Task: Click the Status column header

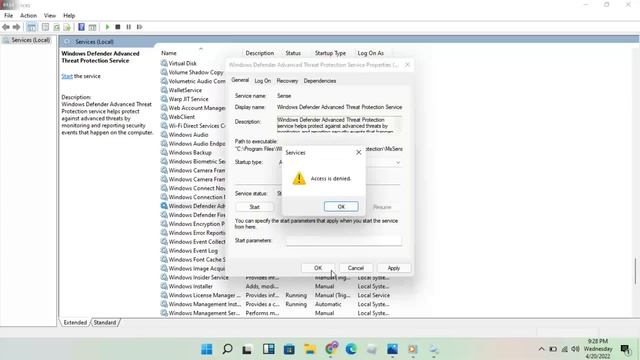Action: tap(293, 53)
